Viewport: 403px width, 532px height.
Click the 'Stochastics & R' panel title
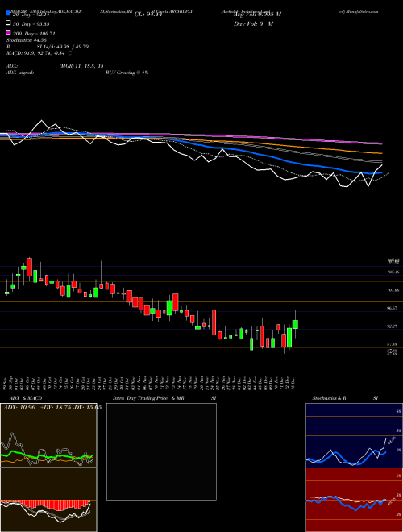coord(329,398)
